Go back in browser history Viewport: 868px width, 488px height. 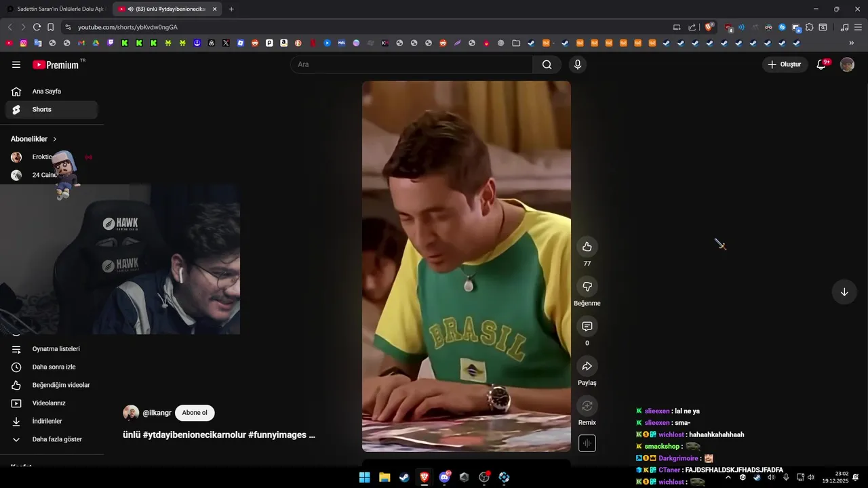[x=9, y=27]
